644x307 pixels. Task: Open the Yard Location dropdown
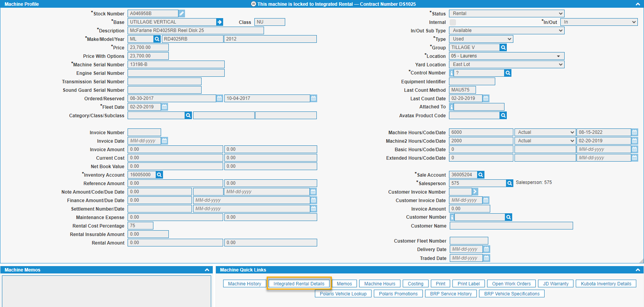pos(506,64)
